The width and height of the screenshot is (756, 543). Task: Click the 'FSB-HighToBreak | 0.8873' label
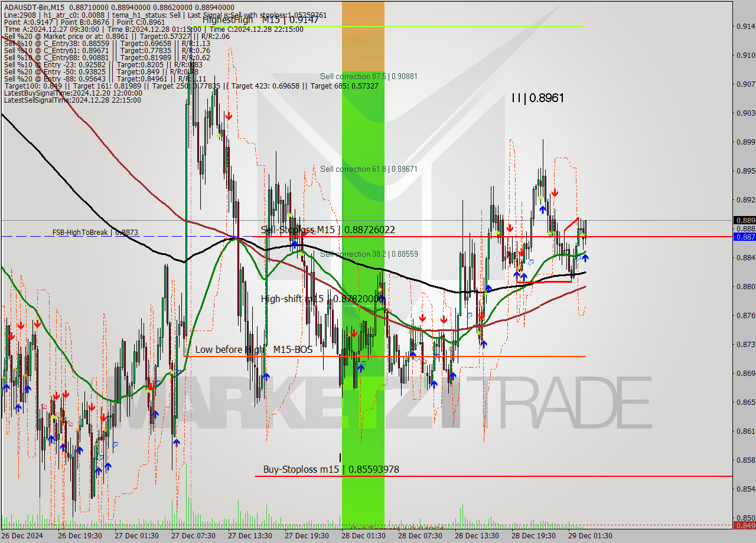tap(95, 233)
